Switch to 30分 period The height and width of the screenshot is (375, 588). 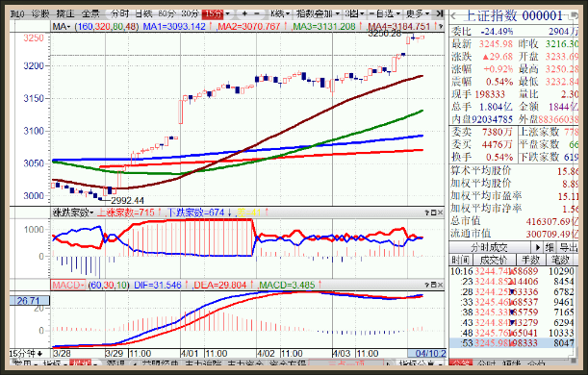click(x=191, y=13)
